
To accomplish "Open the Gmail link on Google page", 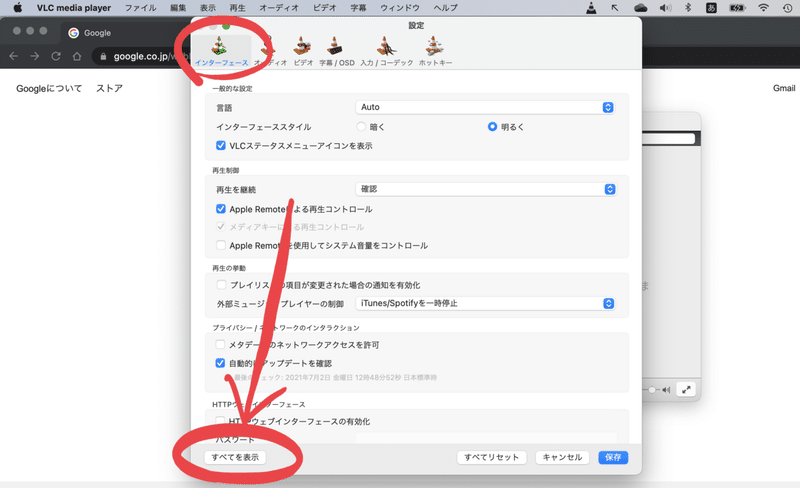I will [784, 88].
